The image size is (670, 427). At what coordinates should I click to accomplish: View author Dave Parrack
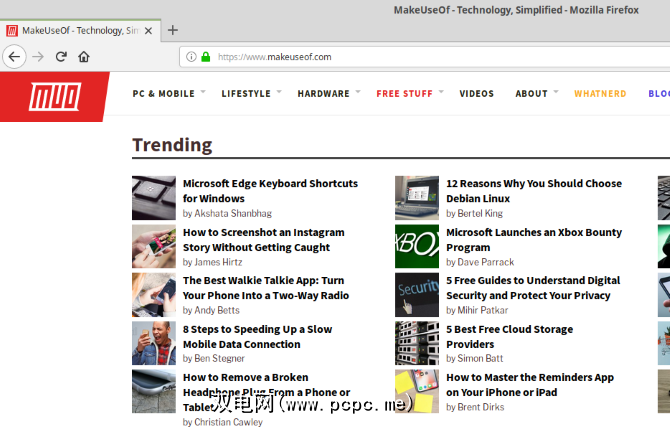[486, 262]
